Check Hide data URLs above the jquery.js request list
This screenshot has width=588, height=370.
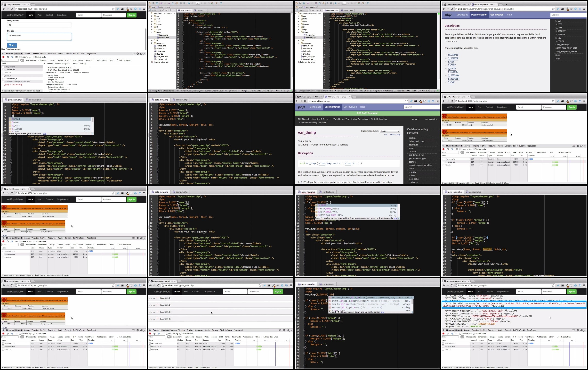pyautogui.click(x=117, y=60)
